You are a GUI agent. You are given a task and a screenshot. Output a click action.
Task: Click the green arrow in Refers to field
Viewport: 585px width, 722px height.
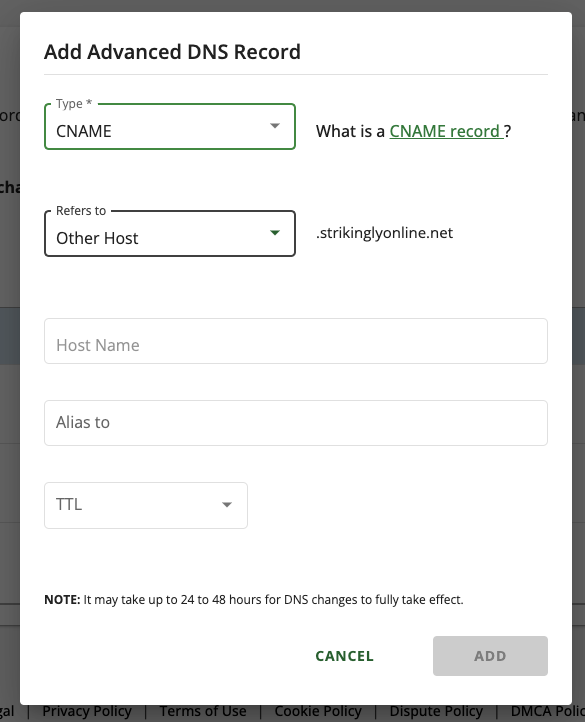pyautogui.click(x=275, y=233)
